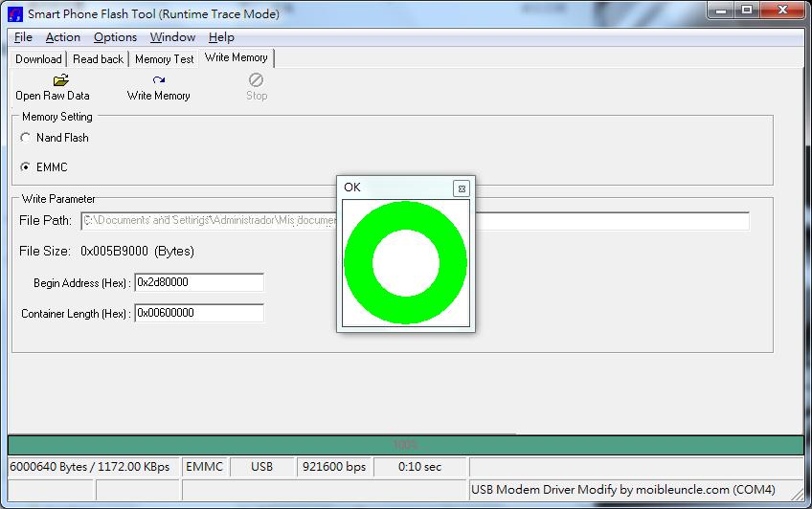The height and width of the screenshot is (509, 812).
Task: Click the Stop icon in toolbar
Action: [x=256, y=79]
